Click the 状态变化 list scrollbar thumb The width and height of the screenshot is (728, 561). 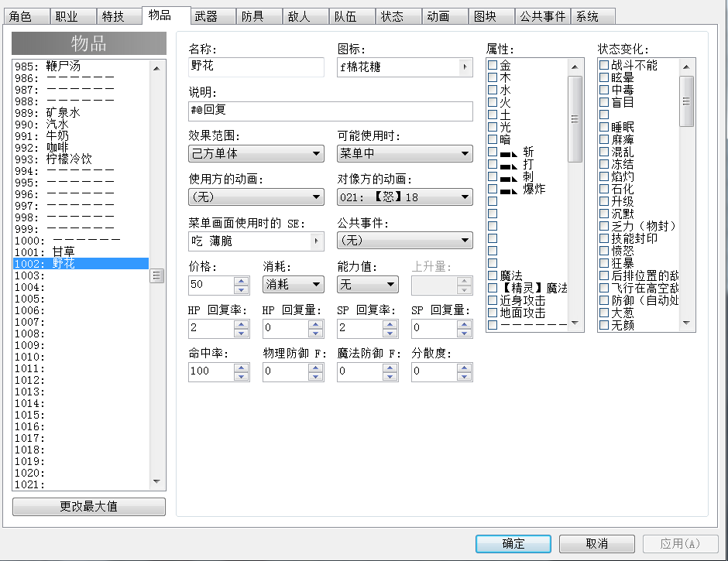click(x=686, y=101)
